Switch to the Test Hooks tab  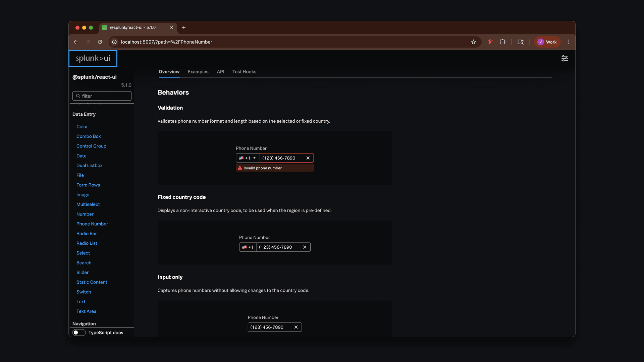(244, 72)
